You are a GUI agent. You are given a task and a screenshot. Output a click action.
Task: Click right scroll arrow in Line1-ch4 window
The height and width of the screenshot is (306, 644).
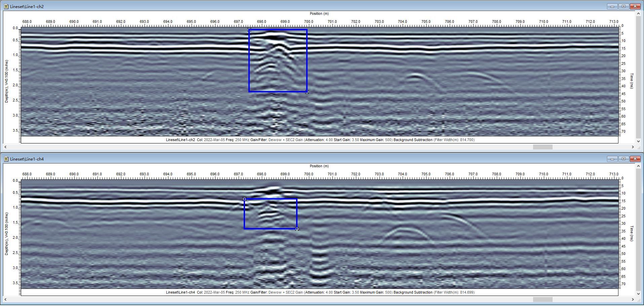[633, 299]
